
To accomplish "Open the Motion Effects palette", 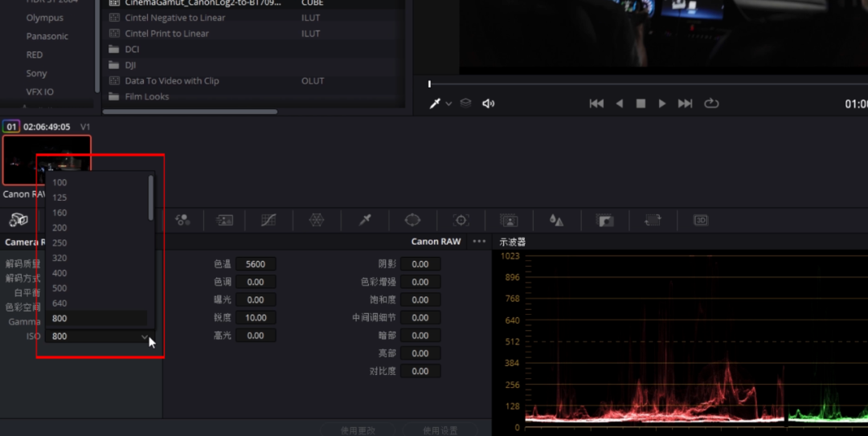I will pyautogui.click(x=224, y=220).
